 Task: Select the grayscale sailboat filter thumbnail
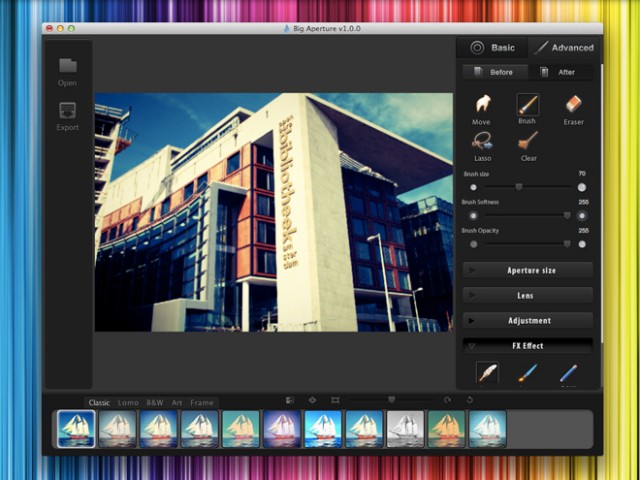pos(405,429)
